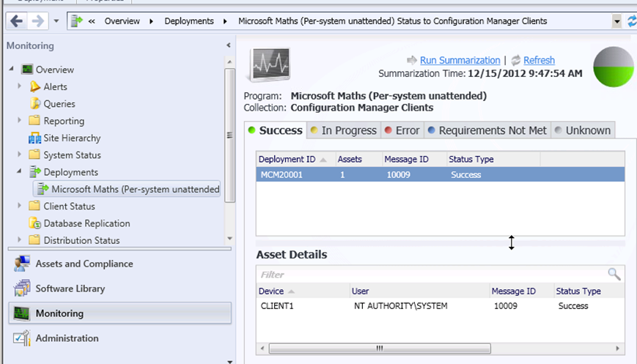The height and width of the screenshot is (364, 637).
Task: Open the Assets and Compliance workspace
Action: coord(119,264)
